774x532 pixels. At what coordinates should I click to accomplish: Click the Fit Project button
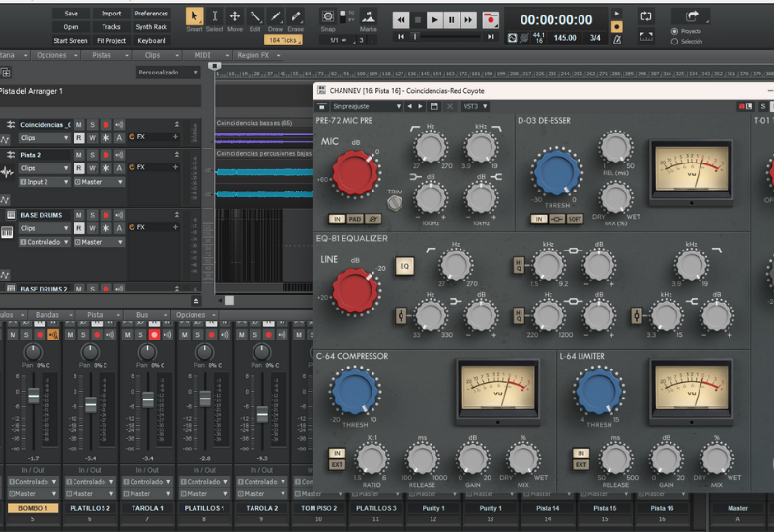coord(111,41)
